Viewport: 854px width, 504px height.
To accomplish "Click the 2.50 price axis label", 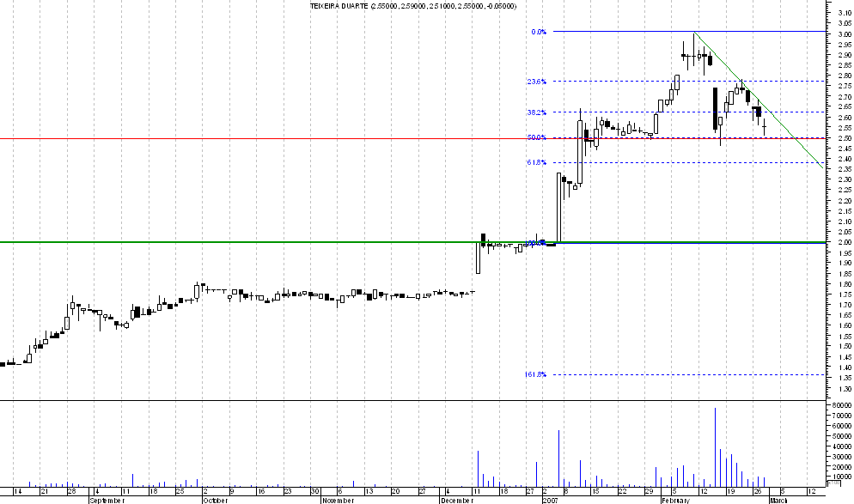I will tap(845, 138).
